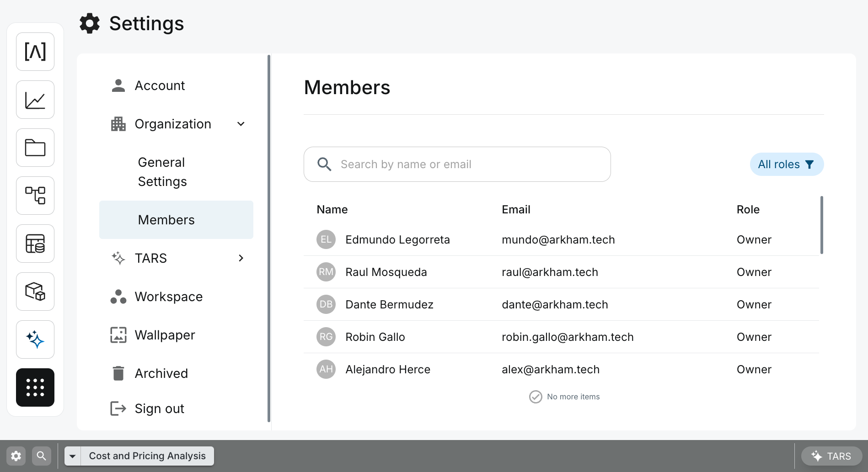Image resolution: width=868 pixels, height=472 pixels.
Task: Select the Robin Gallo name
Action: [375, 337]
